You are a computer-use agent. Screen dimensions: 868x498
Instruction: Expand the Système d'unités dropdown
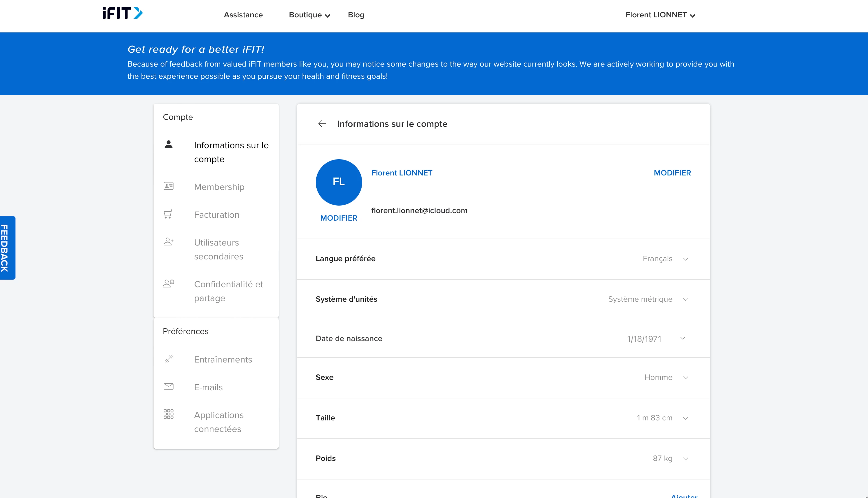648,299
